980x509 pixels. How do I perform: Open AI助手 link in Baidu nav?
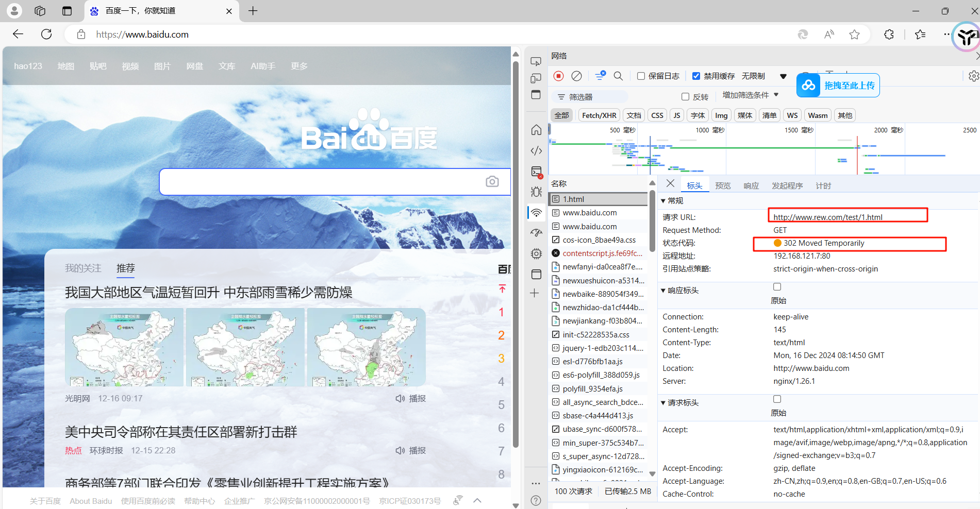tap(263, 66)
